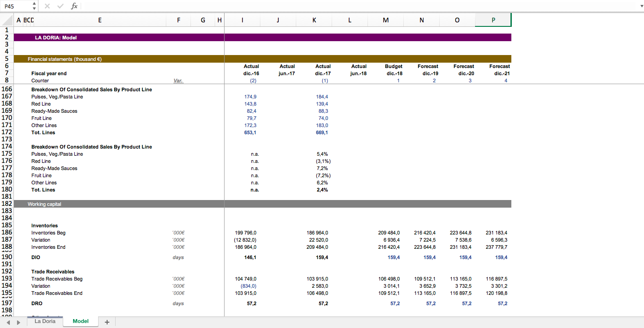The height and width of the screenshot is (328, 644).
Task: Select the 'Pulses, Veg./Pasta Line' cell in row 167
Action: click(x=57, y=97)
